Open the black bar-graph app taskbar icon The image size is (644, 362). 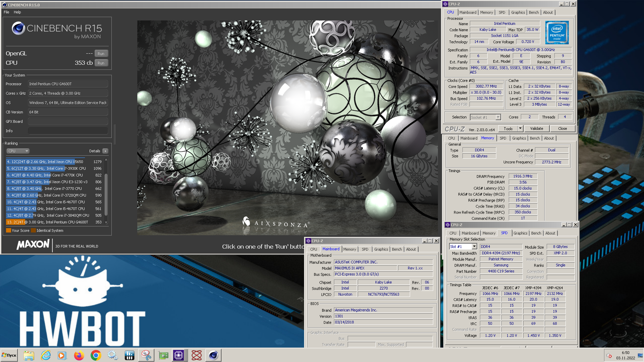[x=130, y=355]
